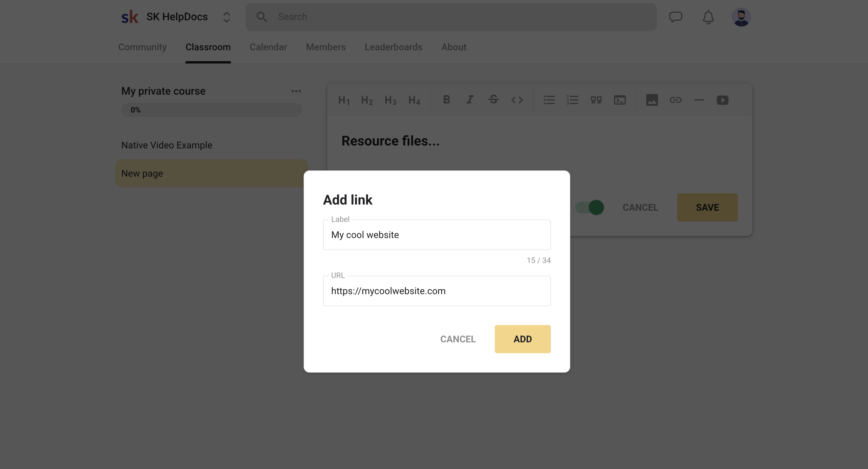868x469 pixels.
Task: Toggle the green published switch
Action: click(x=590, y=207)
